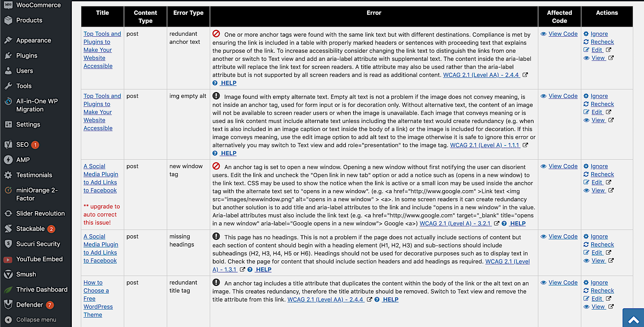Click the gear icon beside Ignore for new window tag
The height and width of the screenshot is (327, 644).
click(x=586, y=166)
